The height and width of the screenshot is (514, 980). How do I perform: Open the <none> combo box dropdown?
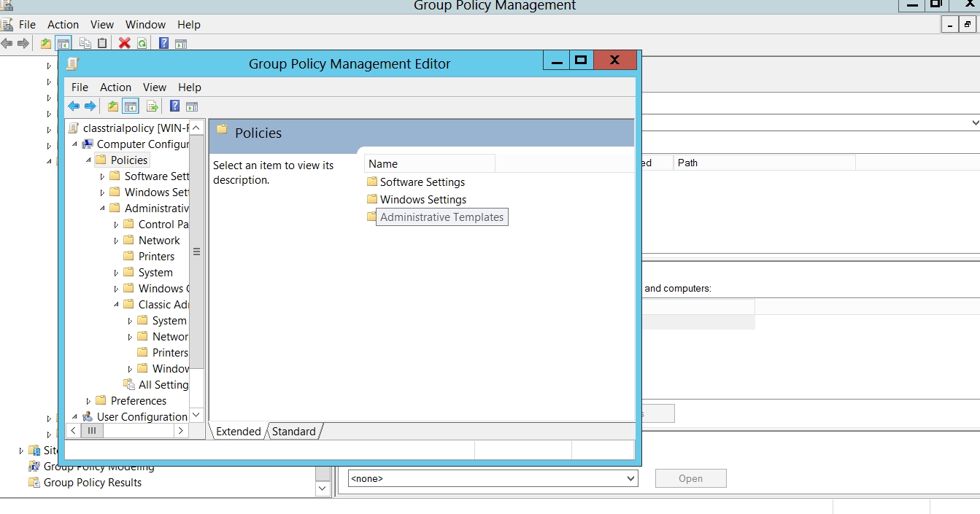coord(630,479)
